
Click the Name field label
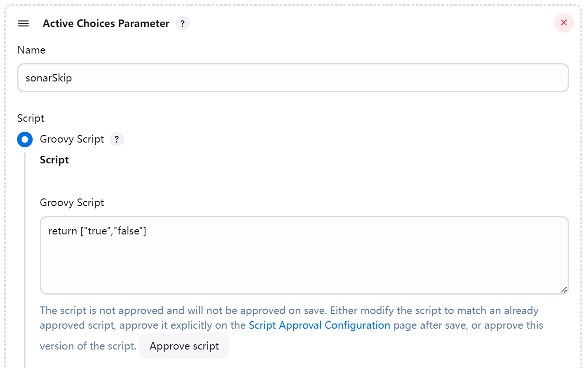31,50
